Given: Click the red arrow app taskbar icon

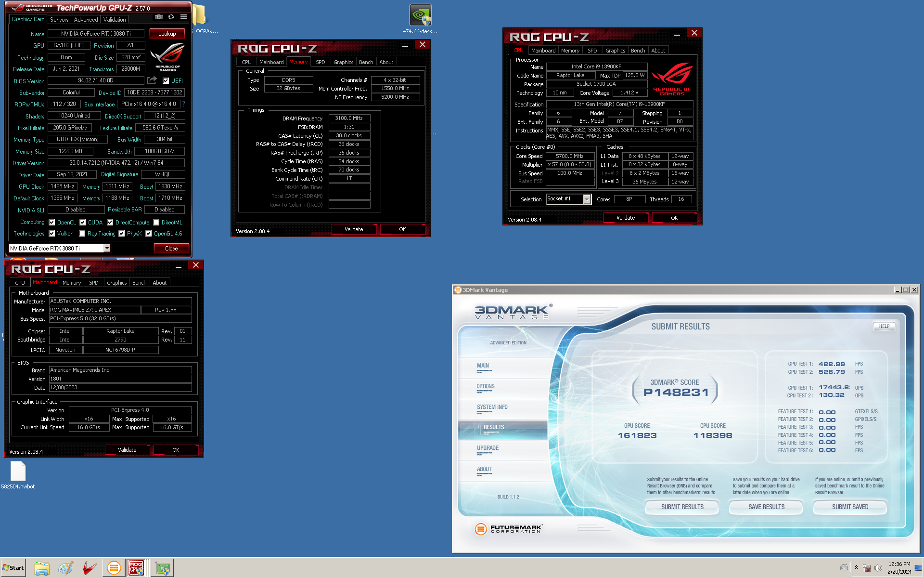Looking at the screenshot, I should 90,568.
